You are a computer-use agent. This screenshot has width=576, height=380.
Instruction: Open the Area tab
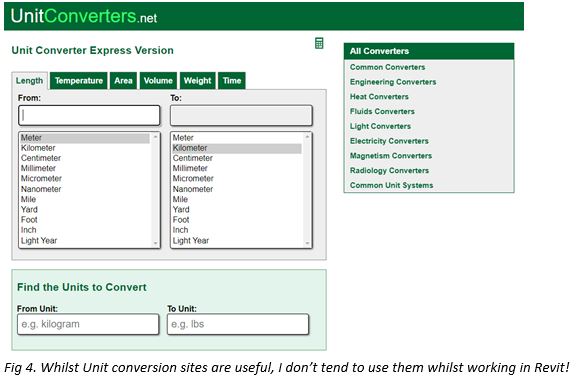[x=123, y=80]
